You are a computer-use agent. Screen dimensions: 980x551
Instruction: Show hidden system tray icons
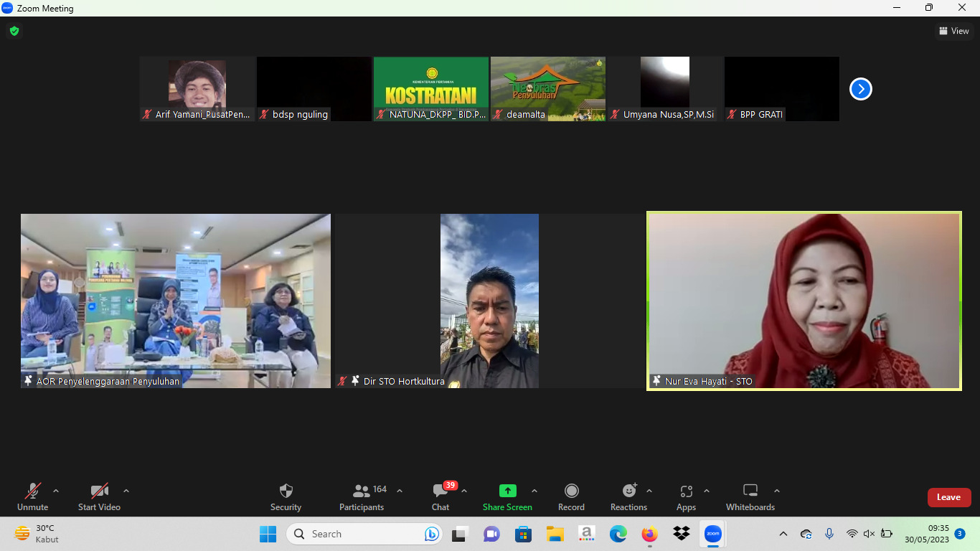pyautogui.click(x=783, y=534)
